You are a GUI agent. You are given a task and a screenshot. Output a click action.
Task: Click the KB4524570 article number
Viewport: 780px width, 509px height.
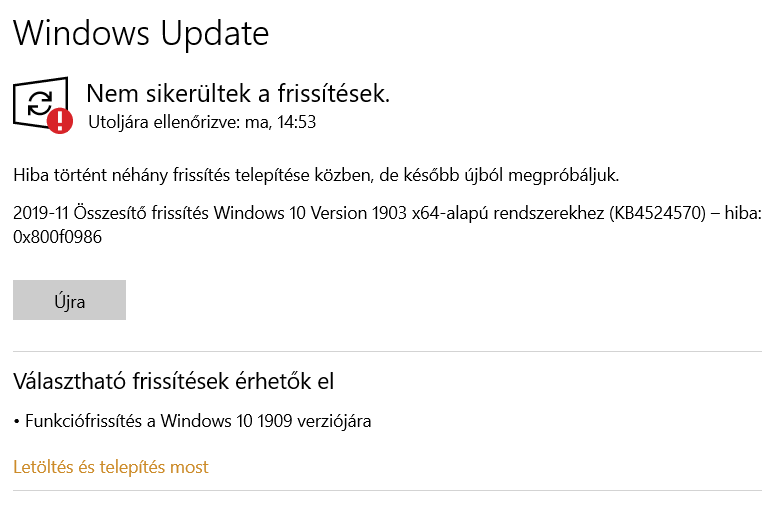pos(657,213)
